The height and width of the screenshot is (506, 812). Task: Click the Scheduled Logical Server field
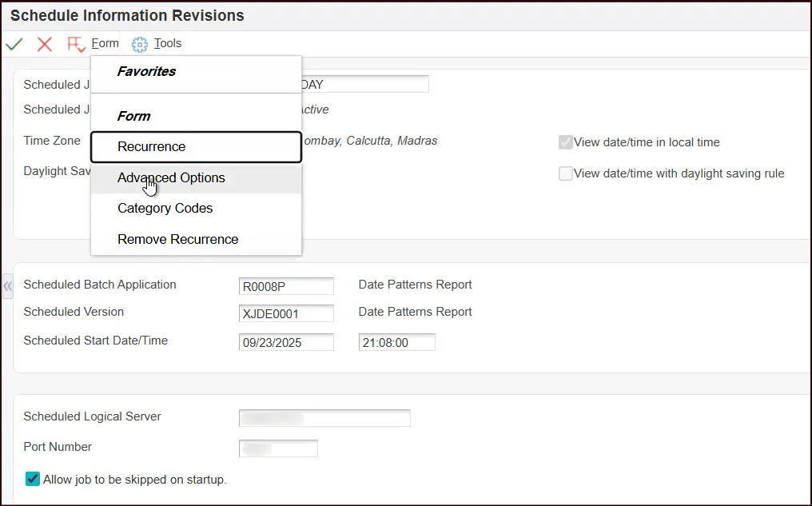[x=324, y=418]
